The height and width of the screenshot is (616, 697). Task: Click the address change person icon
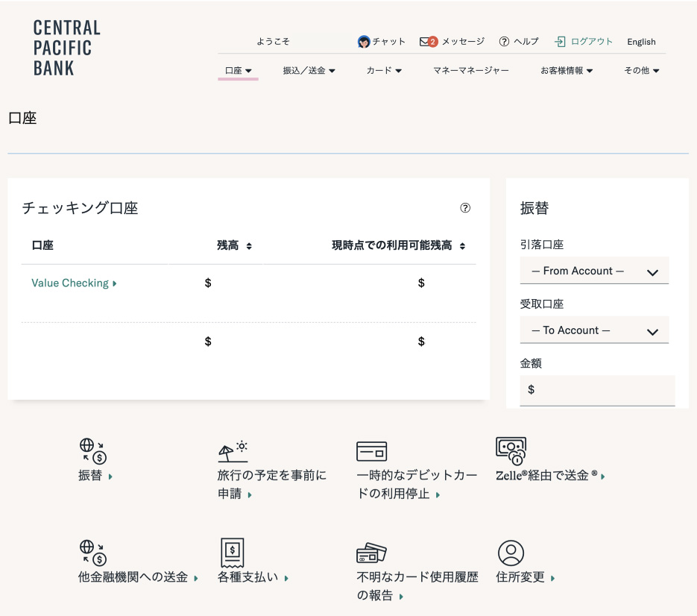click(x=511, y=553)
